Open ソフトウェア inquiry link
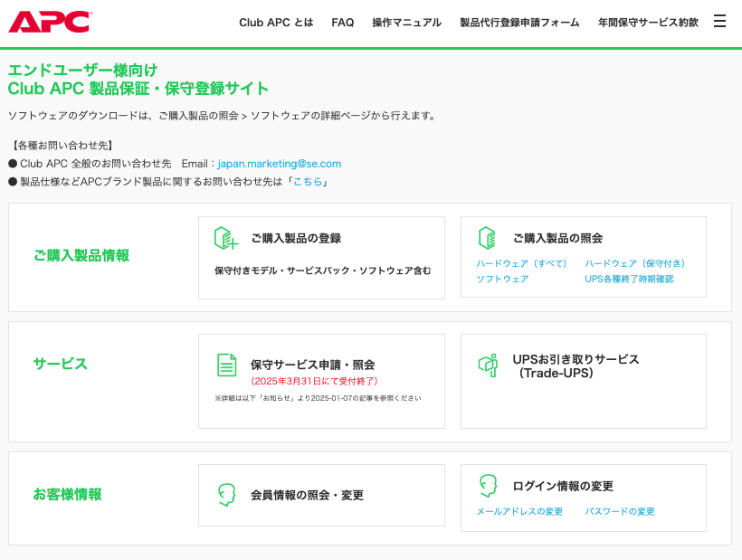742x560 pixels. (502, 279)
